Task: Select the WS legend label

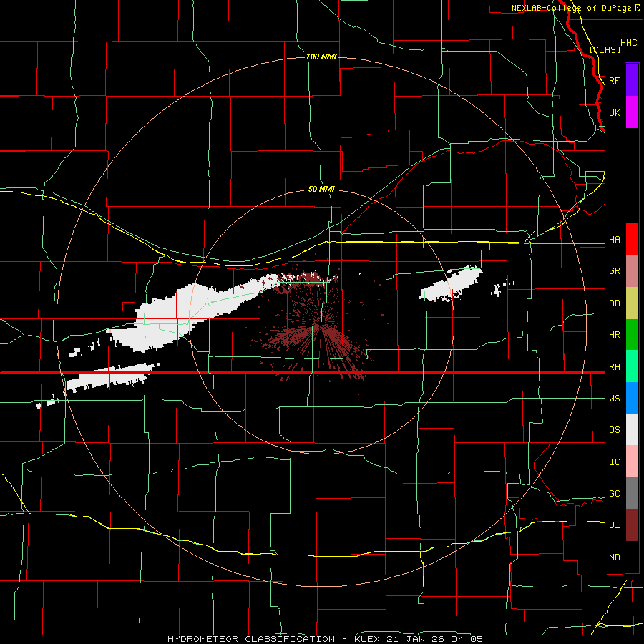Action: point(614,399)
